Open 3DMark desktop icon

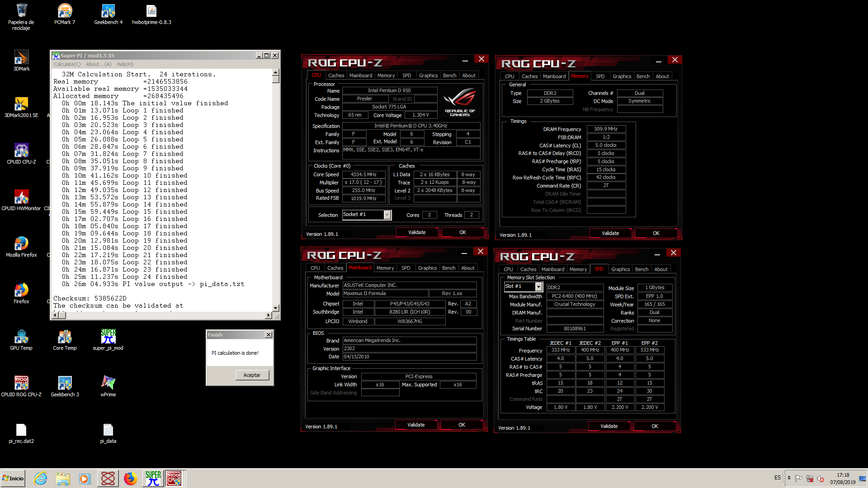[21, 61]
